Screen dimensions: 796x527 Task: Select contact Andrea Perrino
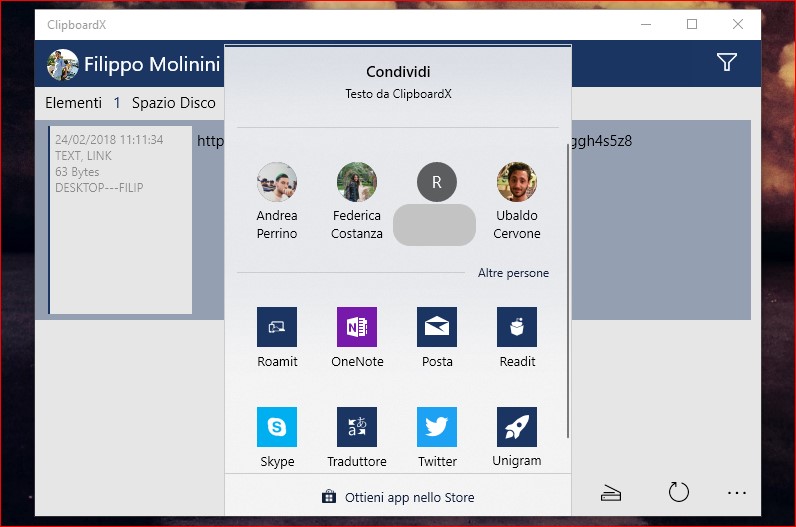click(277, 202)
